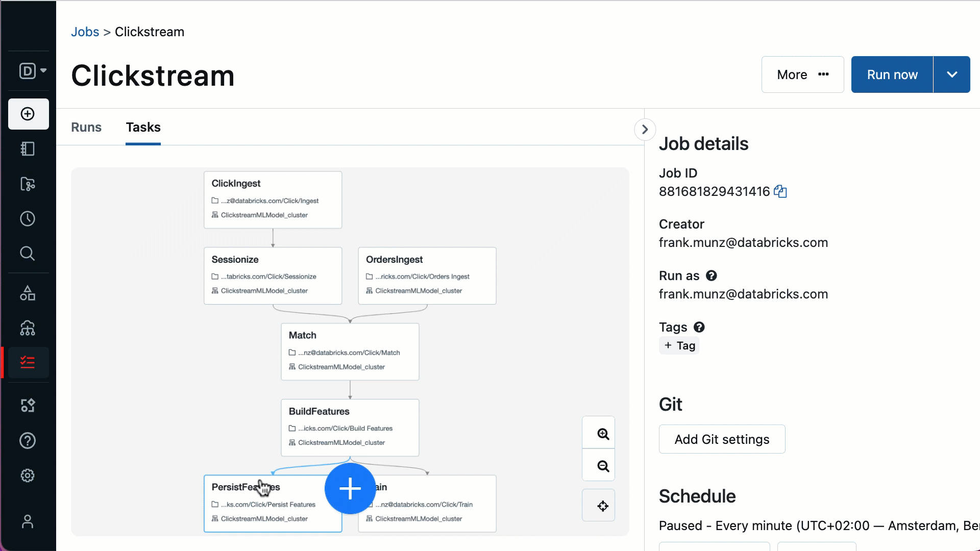Show help for Run as

[712, 276]
